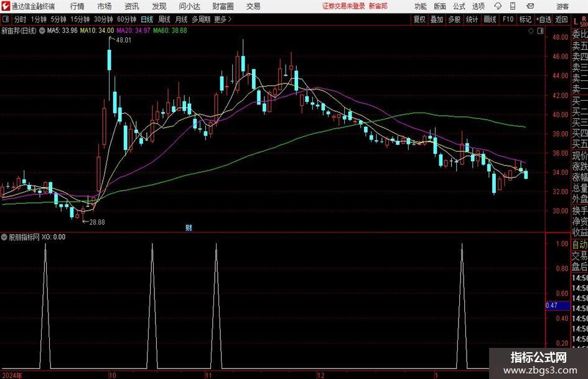Open the 行情 menu
Screen dimensions: 588x379
(x=77, y=6)
